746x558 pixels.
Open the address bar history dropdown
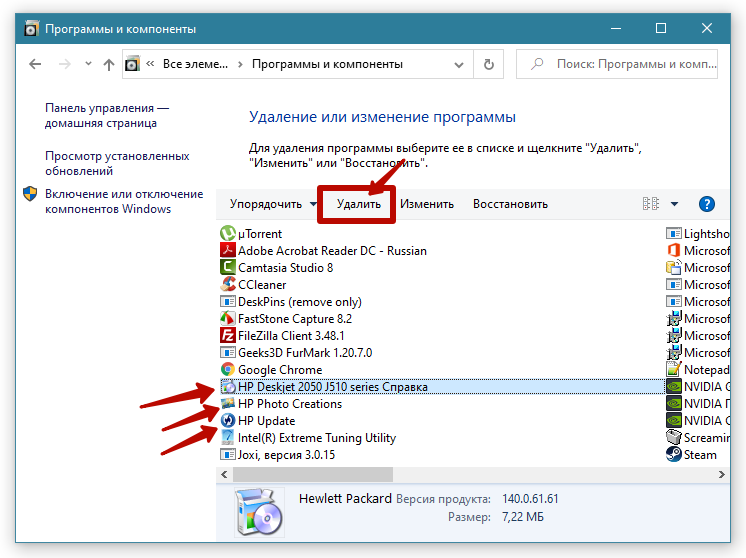(459, 65)
